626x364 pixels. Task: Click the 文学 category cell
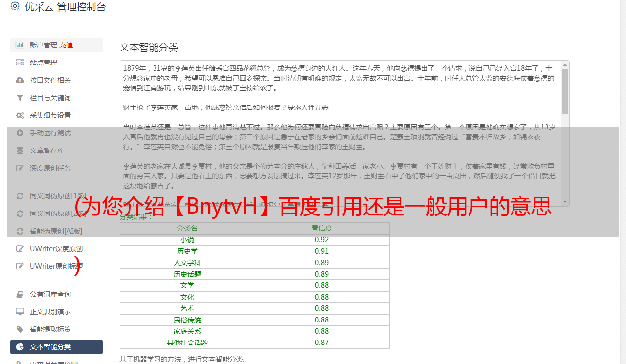tap(187, 285)
